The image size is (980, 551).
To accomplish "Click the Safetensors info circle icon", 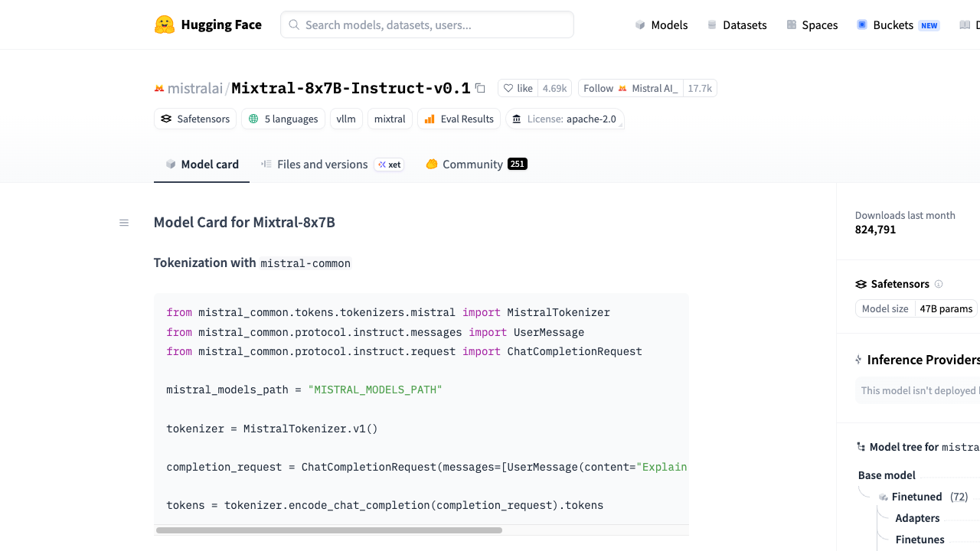I will coord(939,284).
